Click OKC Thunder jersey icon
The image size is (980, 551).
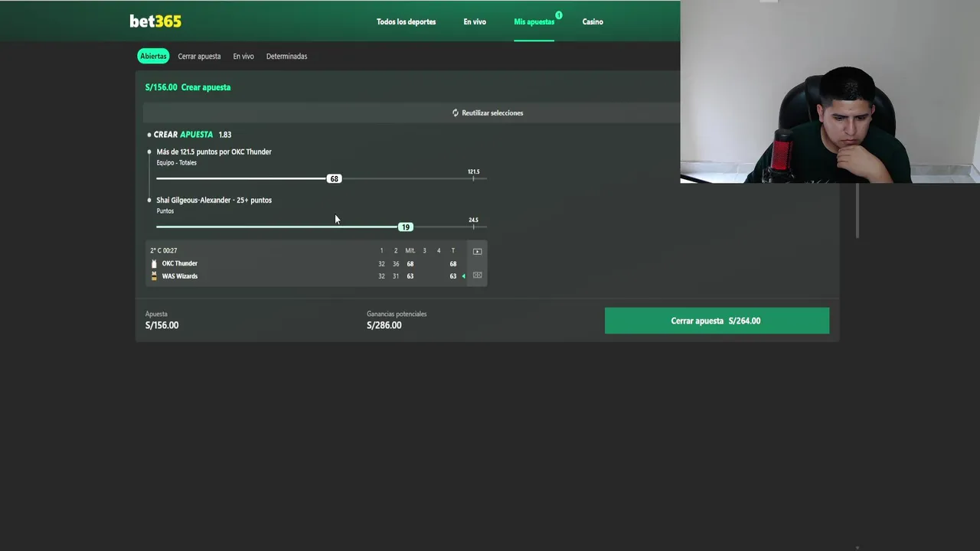click(x=154, y=263)
